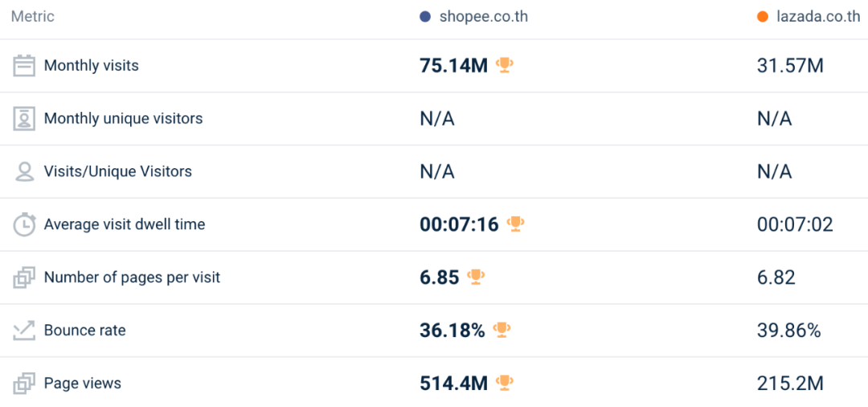
Task: Open the shopee.co.th column header
Action: point(483,17)
